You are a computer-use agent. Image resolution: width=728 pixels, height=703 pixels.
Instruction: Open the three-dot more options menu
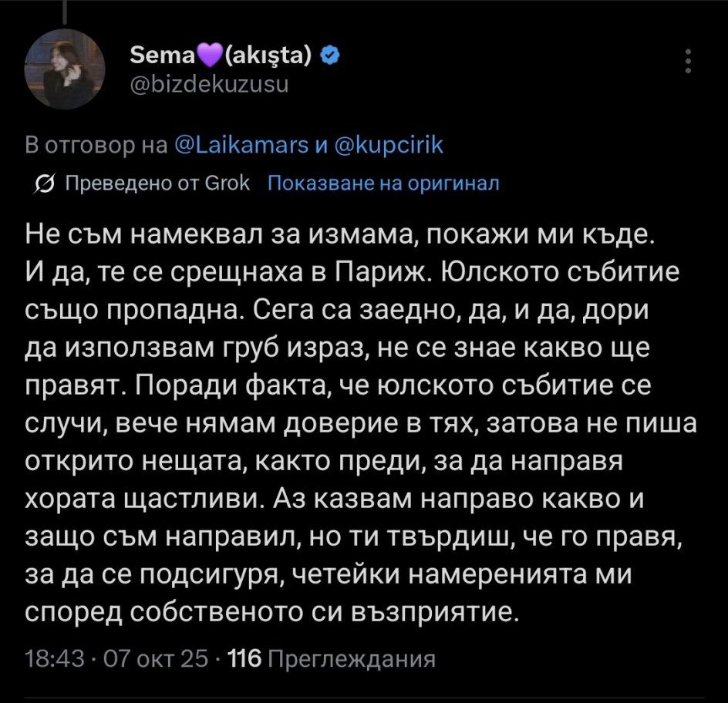tap(687, 61)
